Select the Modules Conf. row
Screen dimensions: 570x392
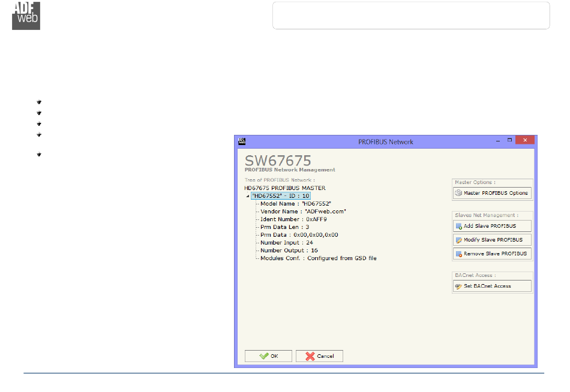319,258
